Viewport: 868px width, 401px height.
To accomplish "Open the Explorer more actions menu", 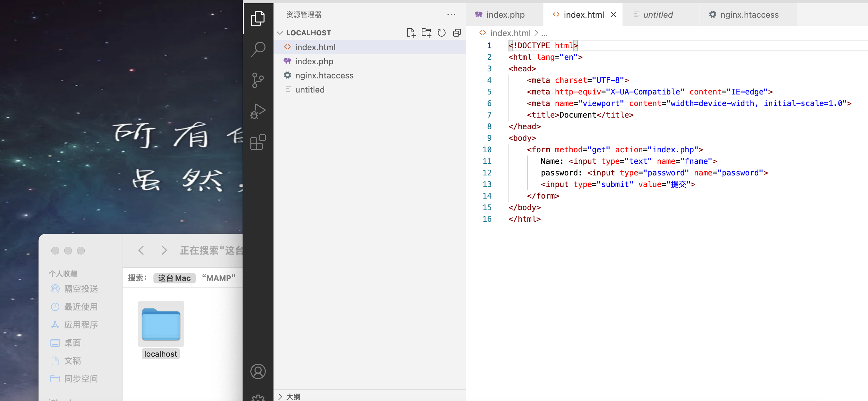I will (x=451, y=14).
